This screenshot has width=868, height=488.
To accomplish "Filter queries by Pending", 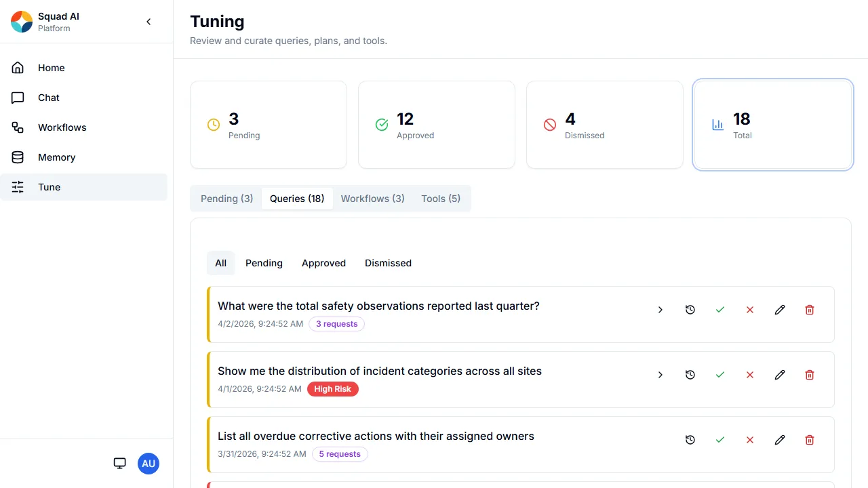I will coord(264,263).
